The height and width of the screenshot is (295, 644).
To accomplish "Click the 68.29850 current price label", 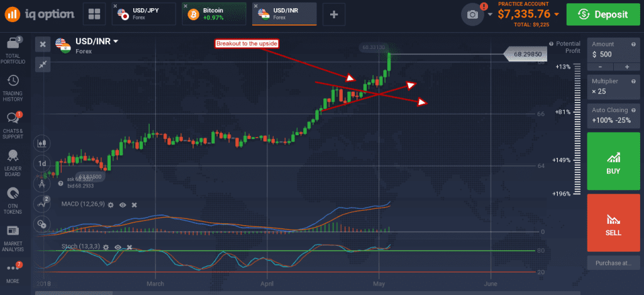I will [x=525, y=54].
